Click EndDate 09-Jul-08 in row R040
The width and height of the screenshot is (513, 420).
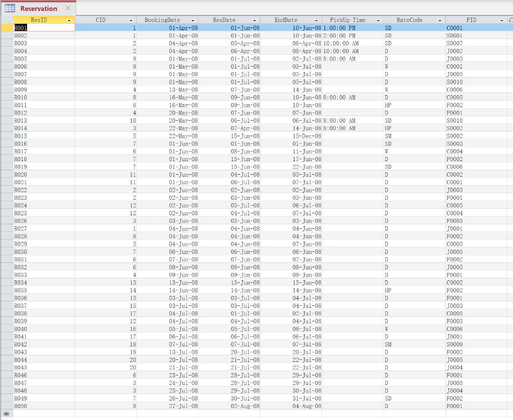tap(291, 329)
